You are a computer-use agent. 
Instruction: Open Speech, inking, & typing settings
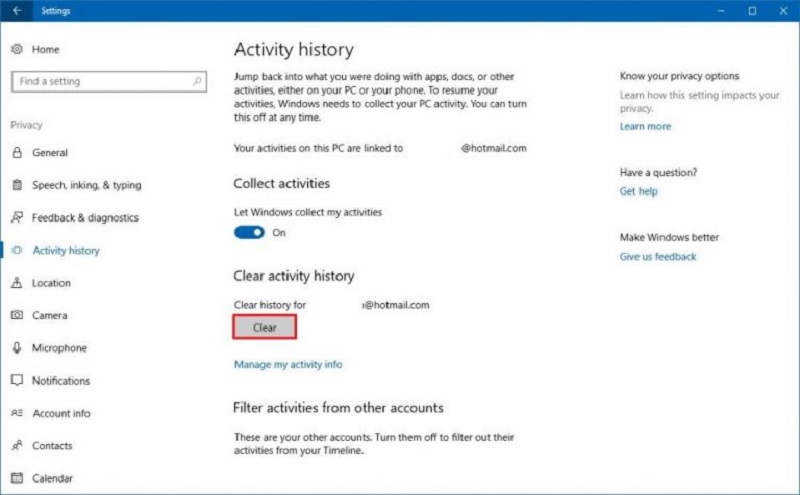pyautogui.click(x=86, y=185)
